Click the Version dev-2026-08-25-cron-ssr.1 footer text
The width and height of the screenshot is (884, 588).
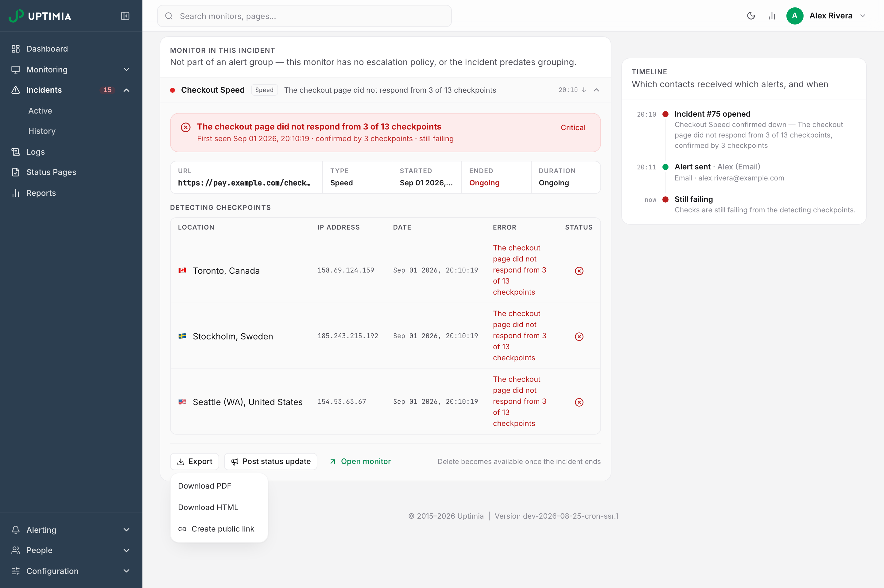(556, 516)
